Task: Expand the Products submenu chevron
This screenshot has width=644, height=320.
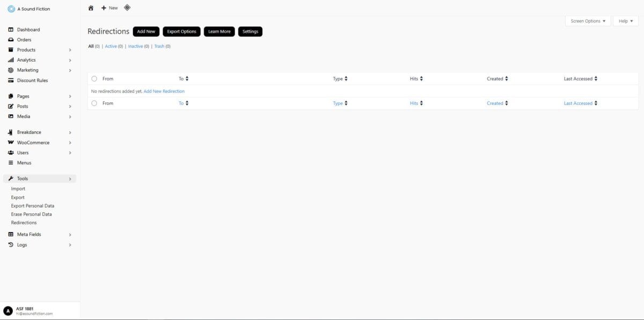Action: pyautogui.click(x=70, y=50)
